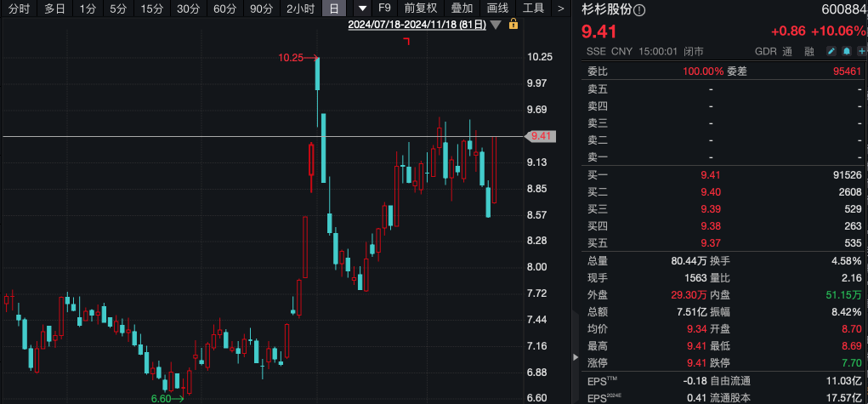Image resolution: width=868 pixels, height=404 pixels.
Task: Click the 外盘 29.30万 value
Action: pyautogui.click(x=689, y=295)
